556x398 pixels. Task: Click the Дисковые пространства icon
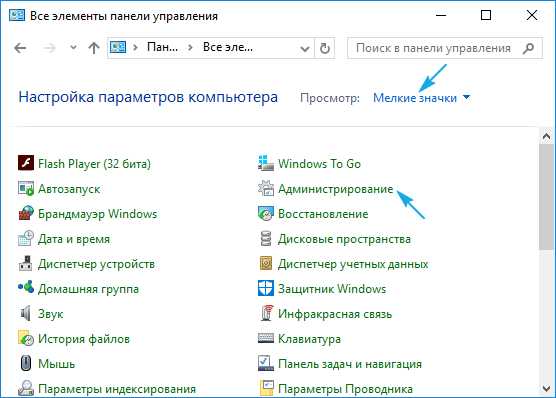pyautogui.click(x=266, y=238)
